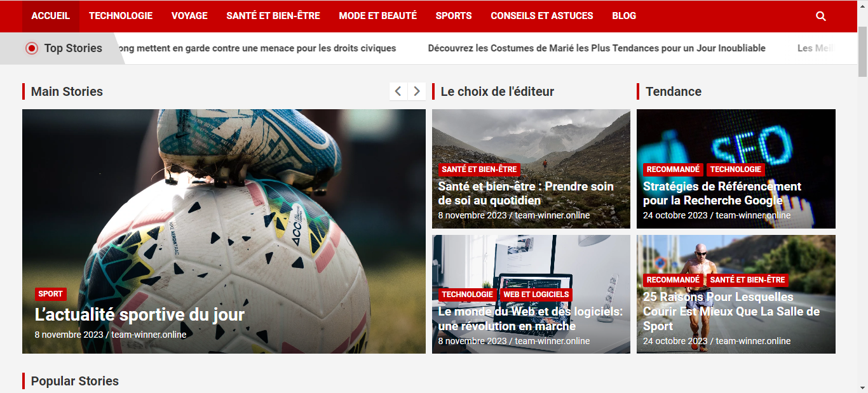The width and height of the screenshot is (868, 393).
Task: Open the RECOMMANDÉ tag on SEO article
Action: (x=673, y=170)
